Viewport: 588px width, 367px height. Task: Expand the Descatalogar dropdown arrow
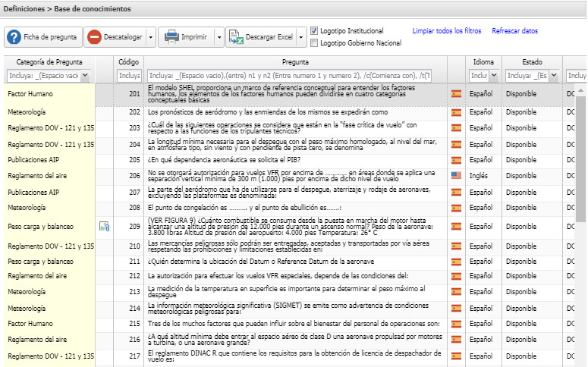pyautogui.click(x=151, y=37)
